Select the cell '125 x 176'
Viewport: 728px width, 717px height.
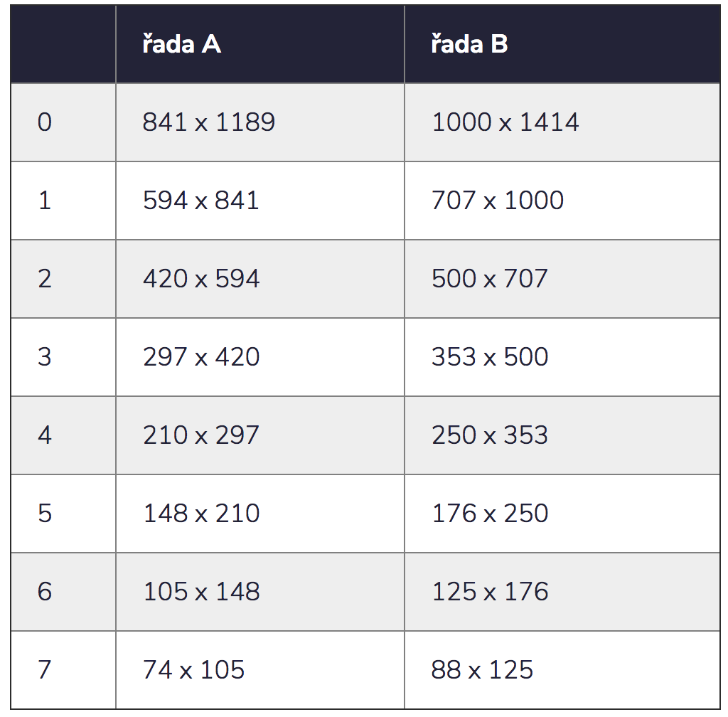(562, 592)
